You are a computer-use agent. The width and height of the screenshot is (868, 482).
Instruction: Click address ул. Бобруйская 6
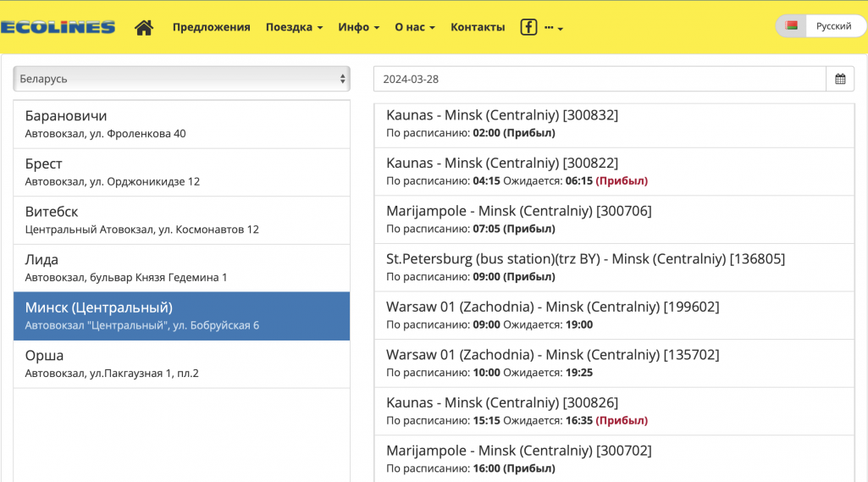(216, 325)
